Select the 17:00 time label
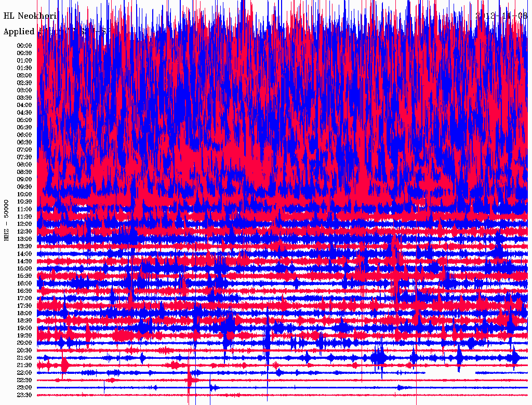 tap(24, 299)
